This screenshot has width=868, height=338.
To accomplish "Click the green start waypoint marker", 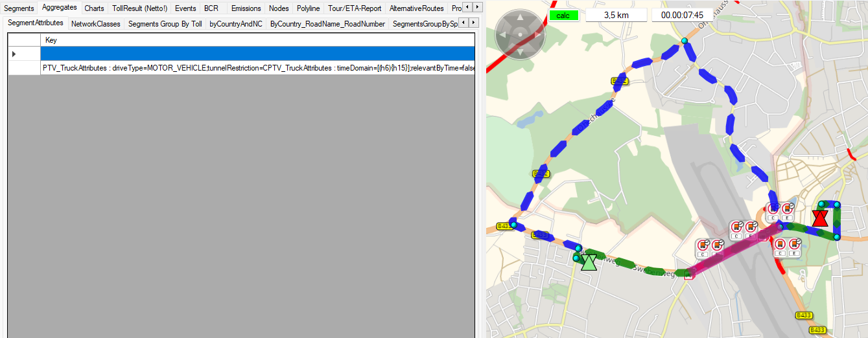I will pyautogui.click(x=589, y=262).
